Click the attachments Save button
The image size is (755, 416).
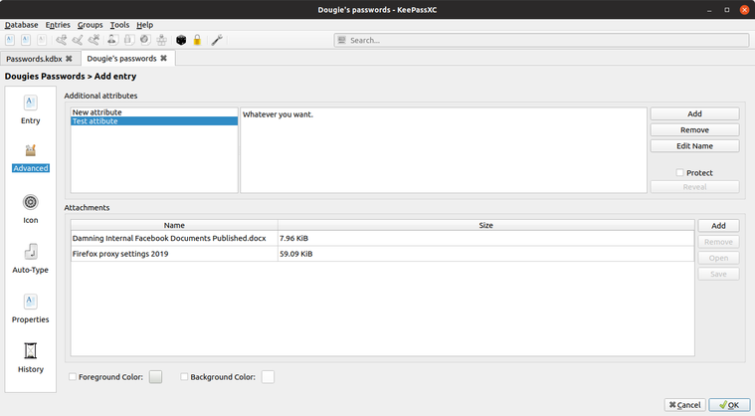[x=718, y=274]
